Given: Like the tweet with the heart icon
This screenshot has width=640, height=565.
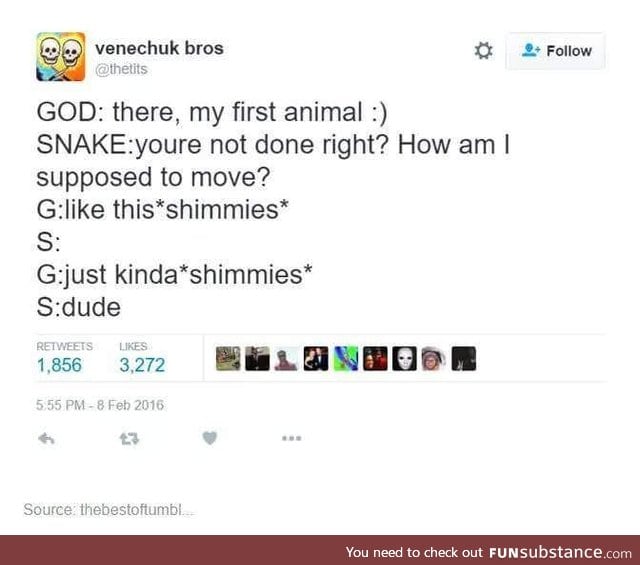Looking at the screenshot, I should pos(210,438).
